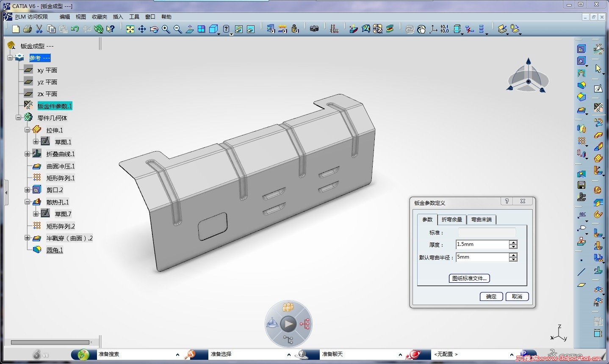Click the Capture camera icon

314,29
